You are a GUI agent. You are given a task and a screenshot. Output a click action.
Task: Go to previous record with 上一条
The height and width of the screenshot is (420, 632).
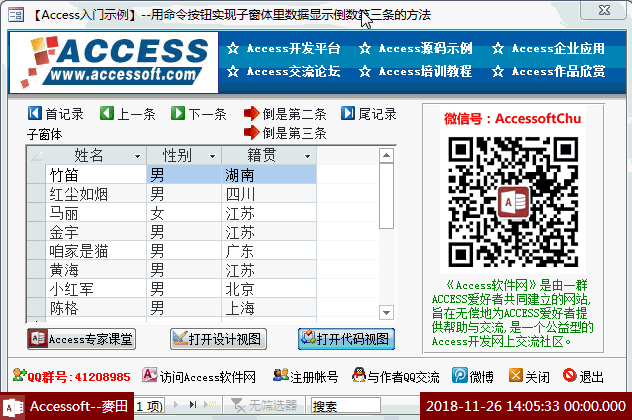coord(107,114)
